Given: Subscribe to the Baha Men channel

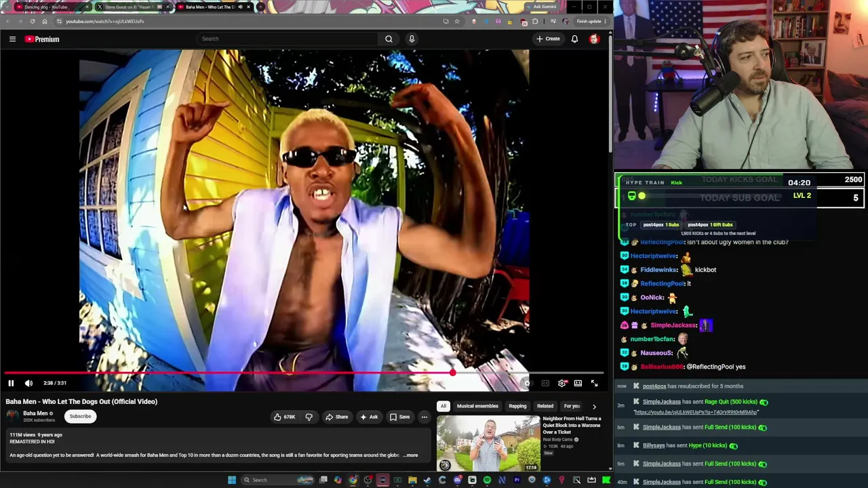Looking at the screenshot, I should point(80,416).
